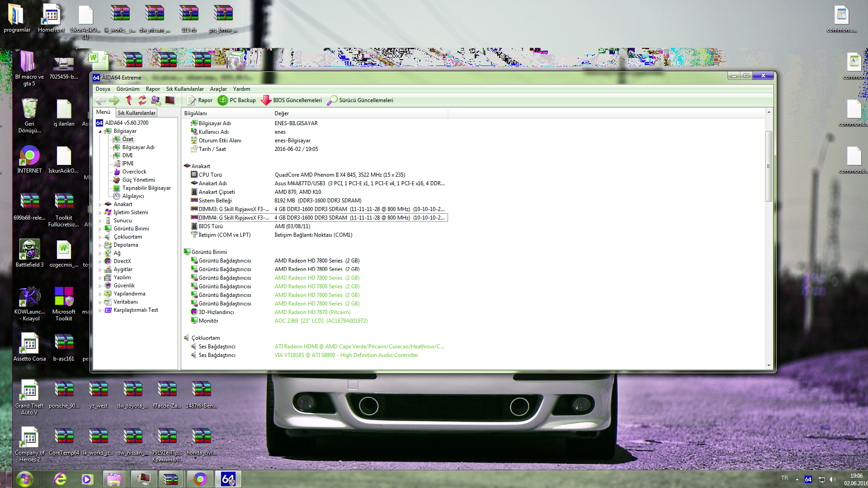Select CoreTemp64 desktop archive icon
The height and width of the screenshot is (488, 868).
64,441
